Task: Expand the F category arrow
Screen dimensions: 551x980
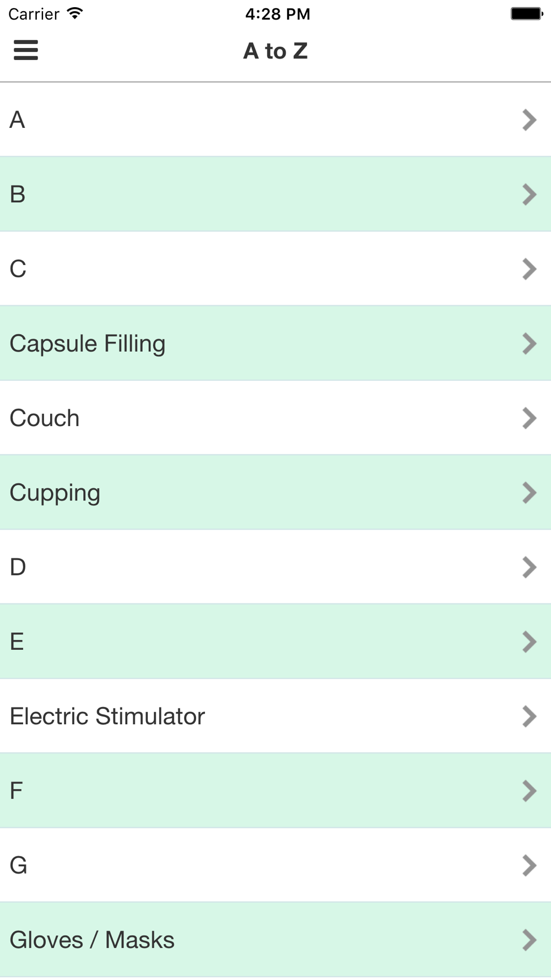Action: (529, 790)
